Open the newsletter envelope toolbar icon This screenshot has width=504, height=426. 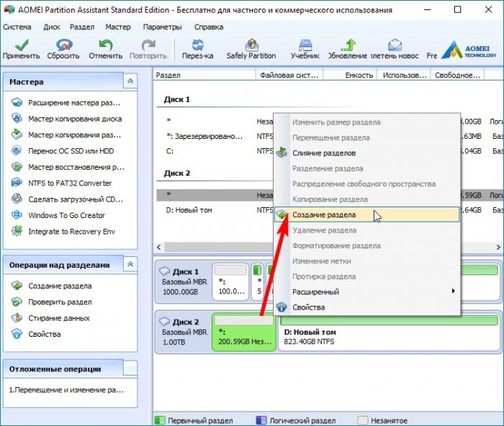(395, 45)
